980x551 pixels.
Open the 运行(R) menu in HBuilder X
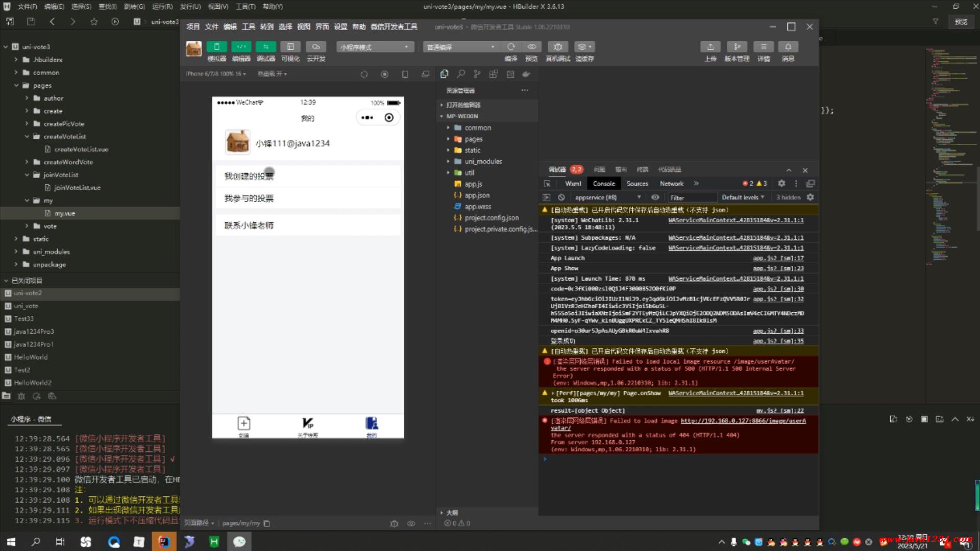(x=162, y=7)
